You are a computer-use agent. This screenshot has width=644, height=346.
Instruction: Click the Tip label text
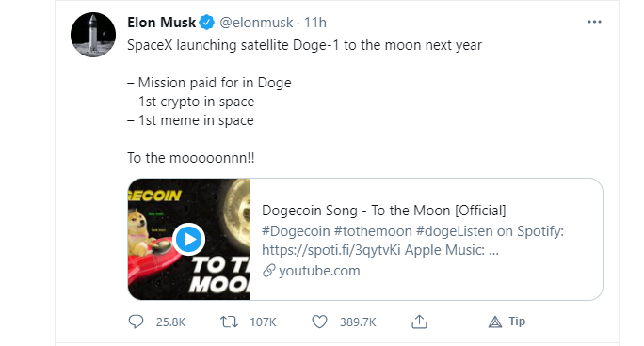517,322
